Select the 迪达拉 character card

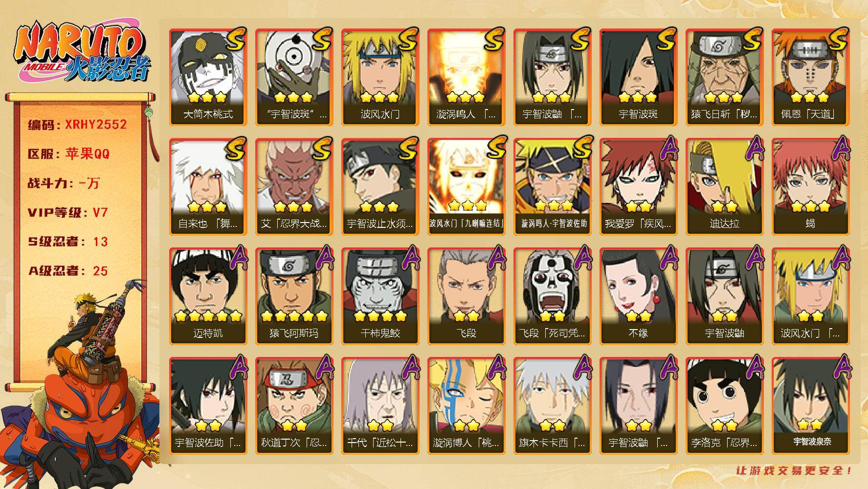tap(724, 187)
